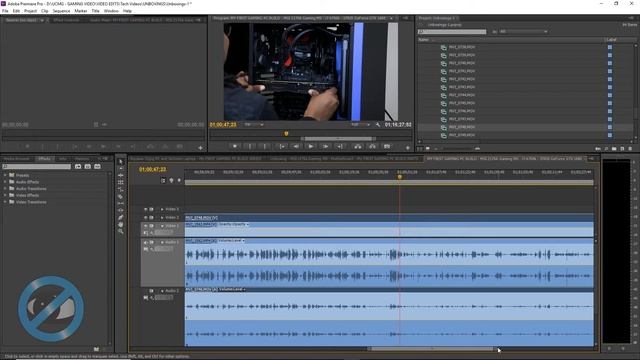Viewport: 640px width, 360px height.
Task: Click Go to Out point button
Action: point(340,146)
